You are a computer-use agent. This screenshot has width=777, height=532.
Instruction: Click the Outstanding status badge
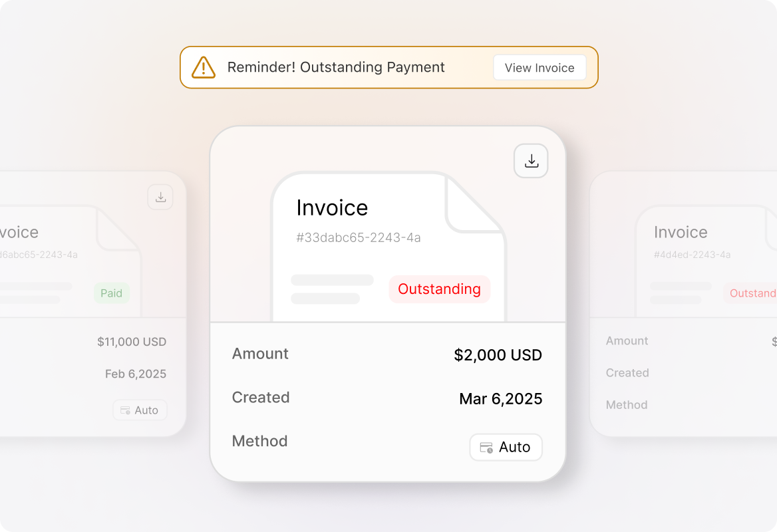pyautogui.click(x=439, y=289)
